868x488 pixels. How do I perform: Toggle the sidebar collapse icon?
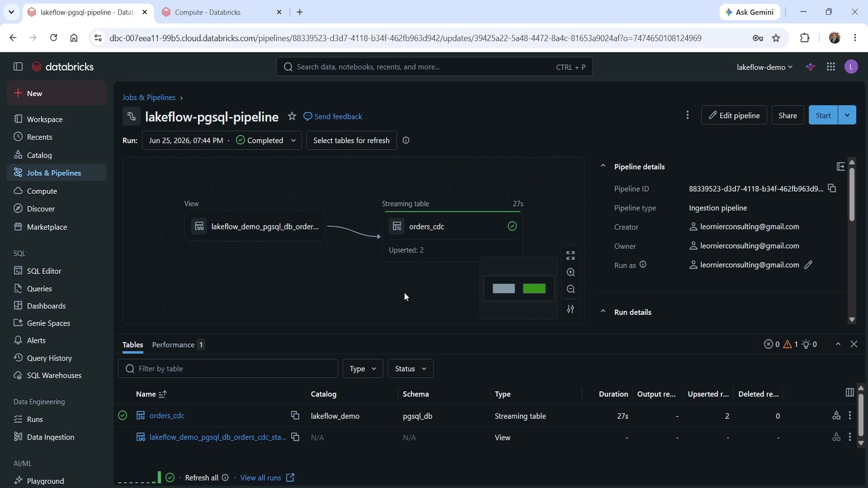pyautogui.click(x=18, y=67)
